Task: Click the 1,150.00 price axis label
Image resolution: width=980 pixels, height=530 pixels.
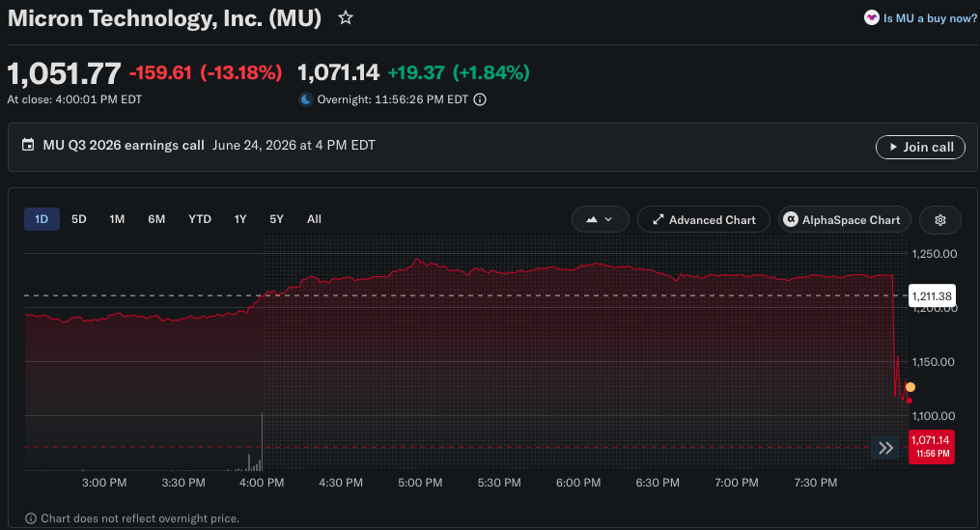Action: tap(933, 362)
